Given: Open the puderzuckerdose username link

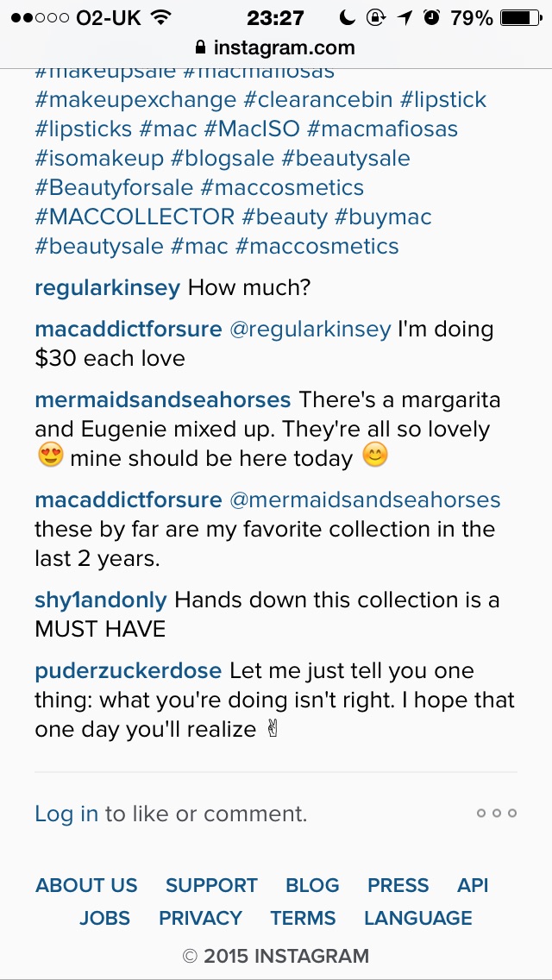Looking at the screenshot, I should pyautogui.click(x=129, y=671).
